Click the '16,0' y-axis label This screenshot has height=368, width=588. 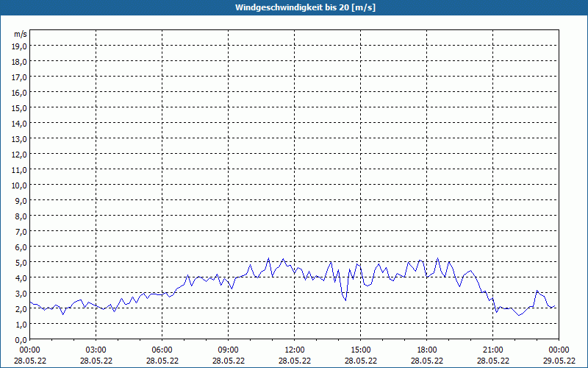pyautogui.click(x=20, y=93)
